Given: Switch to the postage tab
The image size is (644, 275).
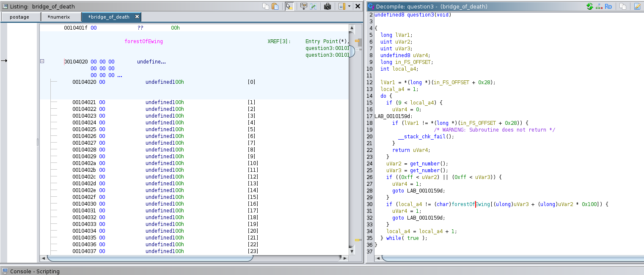Looking at the screenshot, I should tap(19, 17).
